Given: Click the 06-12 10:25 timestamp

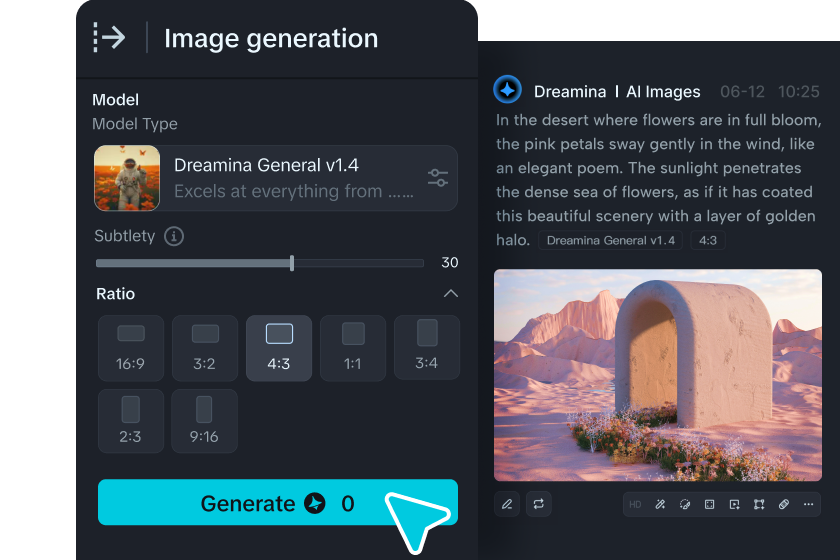Looking at the screenshot, I should tap(769, 92).
